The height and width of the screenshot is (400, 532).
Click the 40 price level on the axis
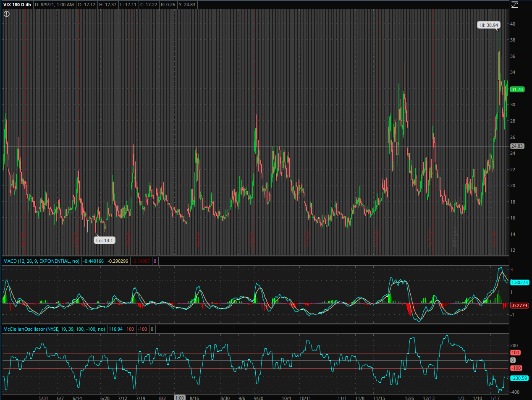click(513, 24)
